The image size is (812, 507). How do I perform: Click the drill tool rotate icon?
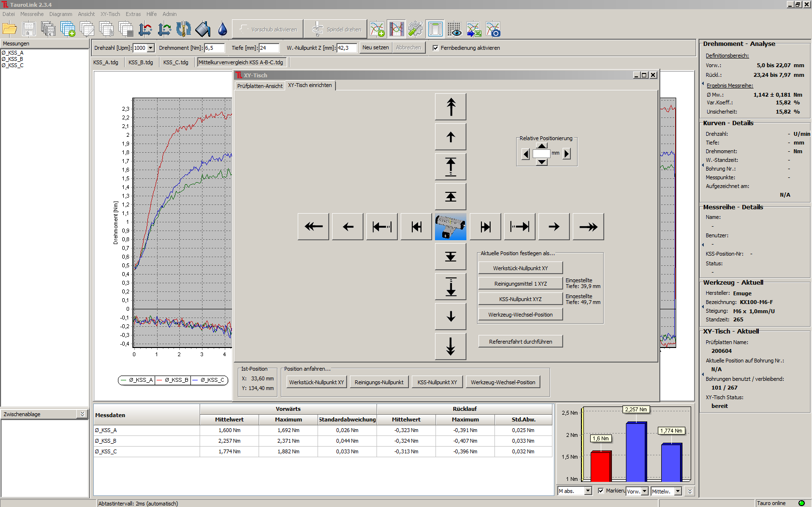pyautogui.click(x=184, y=29)
